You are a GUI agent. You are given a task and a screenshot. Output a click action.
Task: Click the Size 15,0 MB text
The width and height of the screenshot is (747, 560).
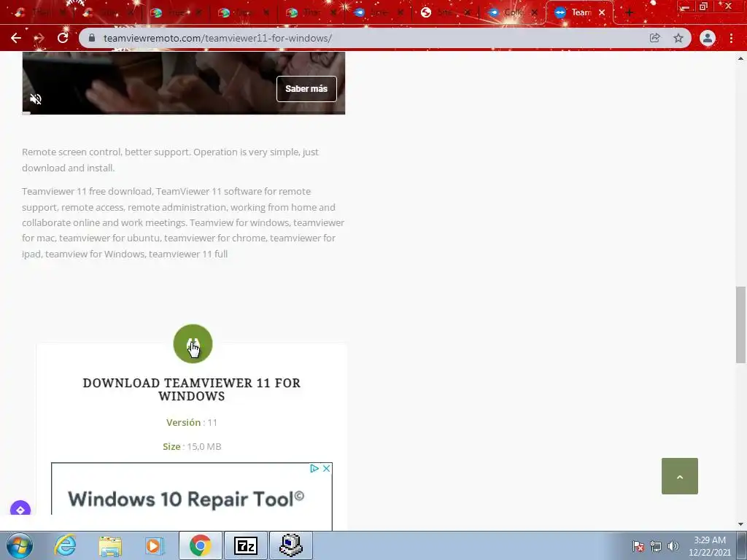tap(192, 447)
